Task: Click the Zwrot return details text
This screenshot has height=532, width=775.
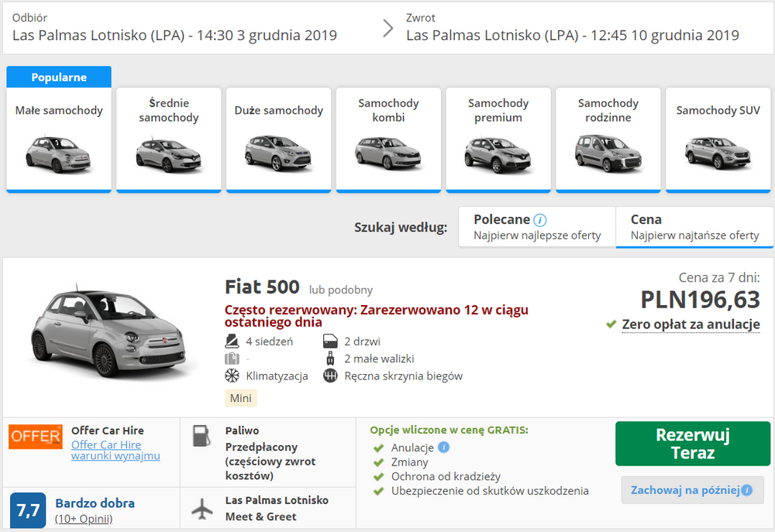Action: coord(573,35)
